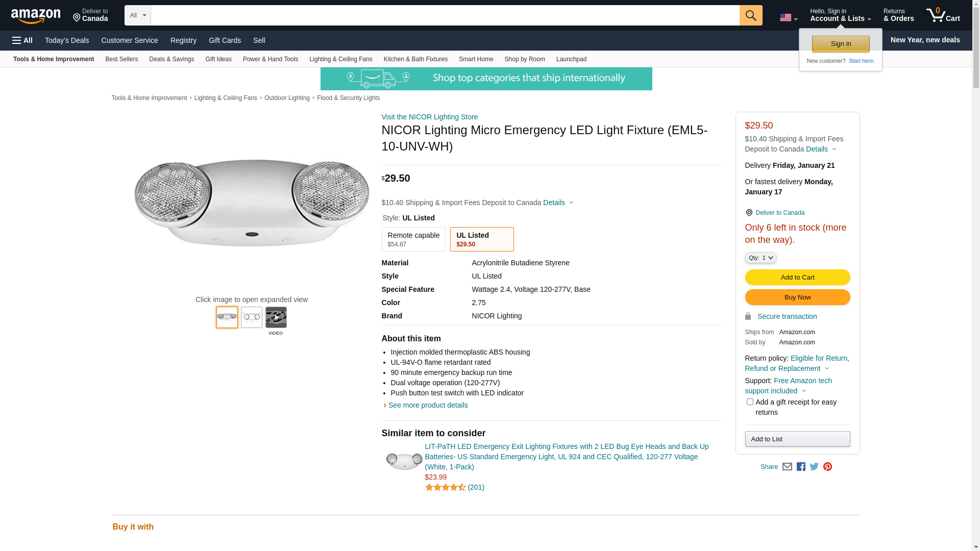Click into the search input field
This screenshot has width=980, height=551.
444,15
